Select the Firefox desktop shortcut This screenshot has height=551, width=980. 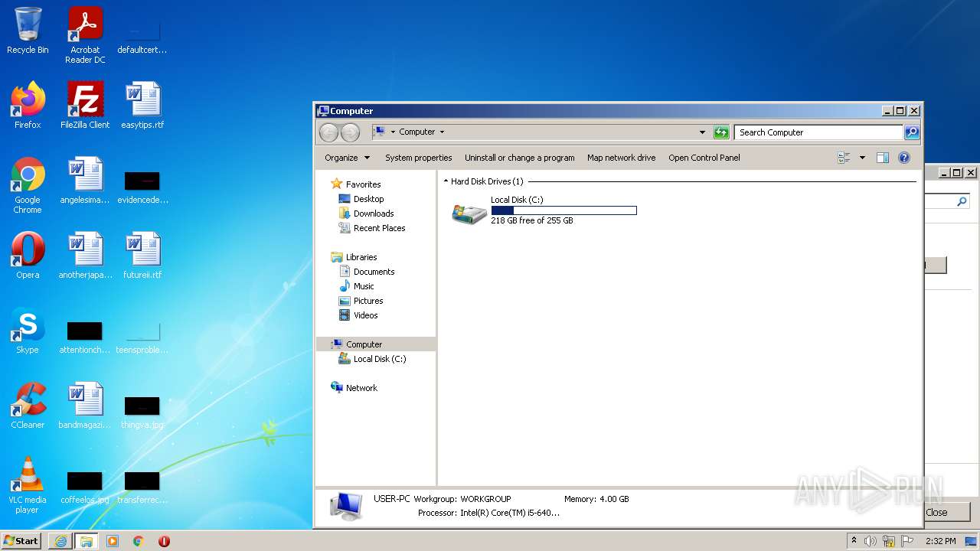pyautogui.click(x=28, y=105)
